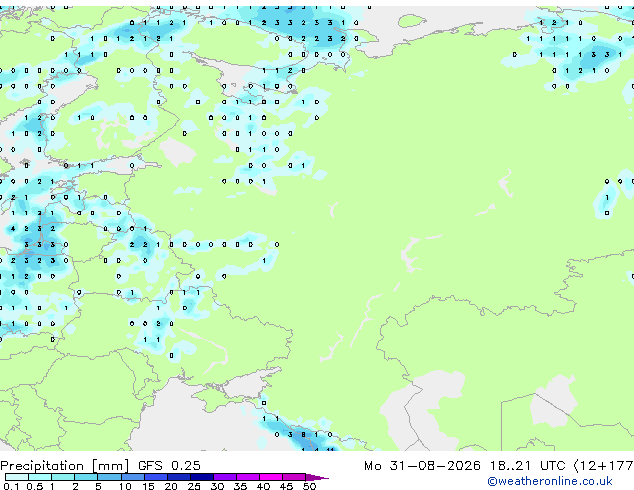The width and height of the screenshot is (634, 490).
Task: Click the '35' legend scale label
Action: (240, 486)
